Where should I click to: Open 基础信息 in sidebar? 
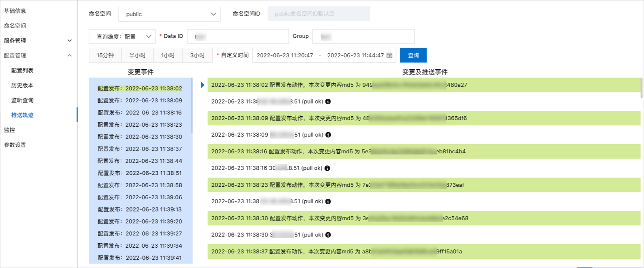pyautogui.click(x=15, y=11)
